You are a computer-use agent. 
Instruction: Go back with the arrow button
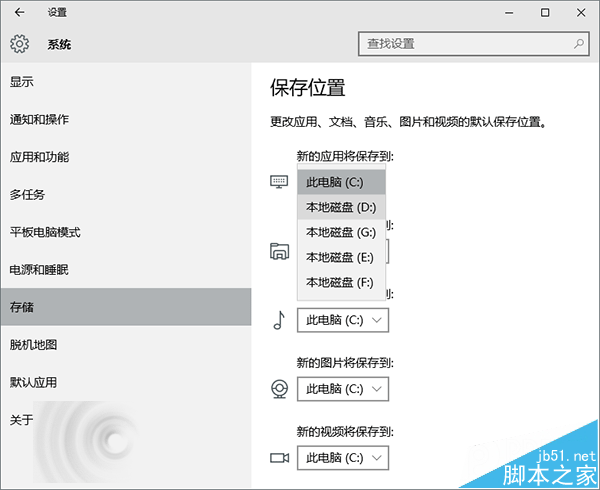coord(19,13)
